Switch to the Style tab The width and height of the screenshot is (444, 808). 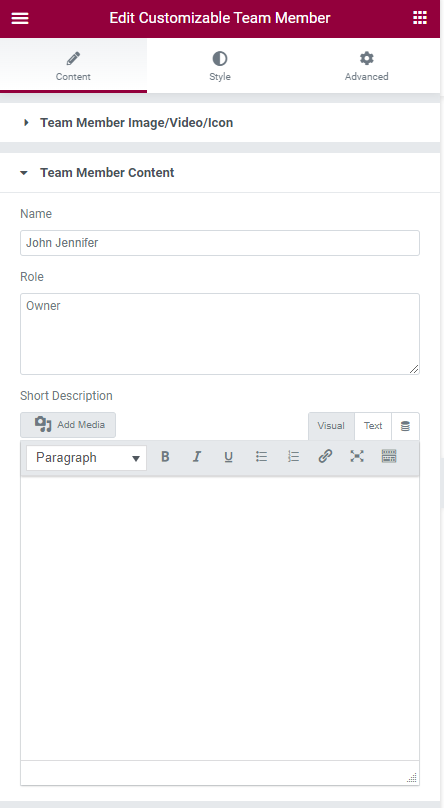(220, 66)
